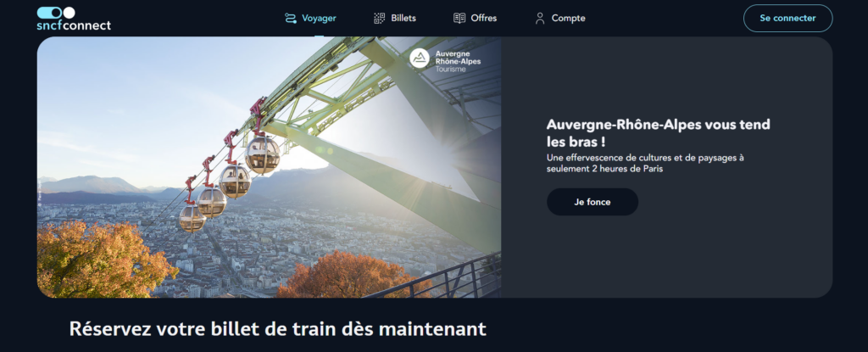This screenshot has height=352, width=868.
Task: Click the Auvergne-Rhône-Alpes vous tend les bras headline
Action: pos(658,133)
